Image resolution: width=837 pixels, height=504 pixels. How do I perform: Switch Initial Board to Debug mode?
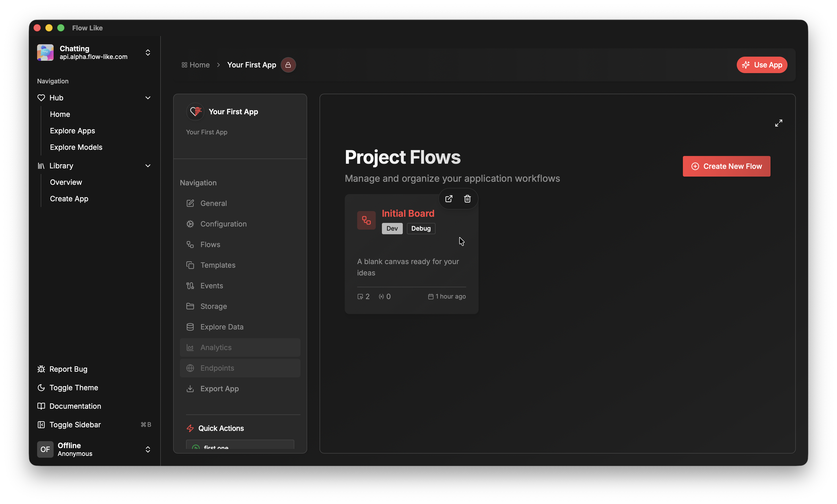tap(421, 228)
